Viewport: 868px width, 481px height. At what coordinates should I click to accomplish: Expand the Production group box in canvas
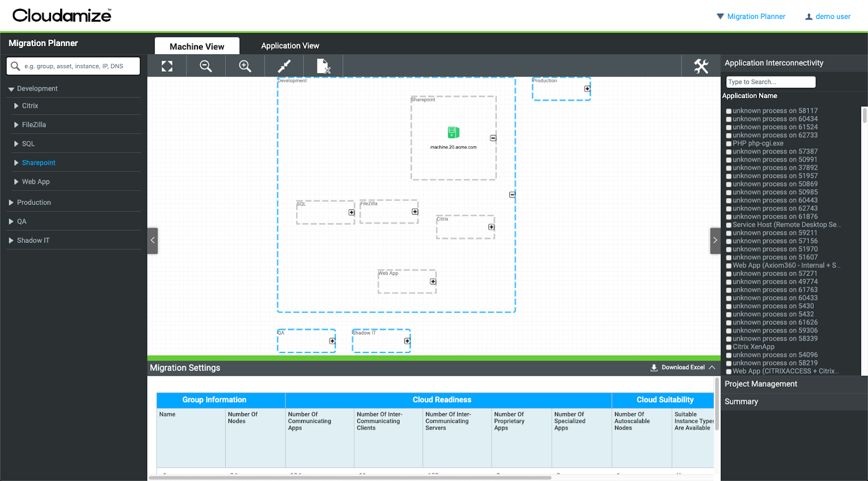[587, 89]
